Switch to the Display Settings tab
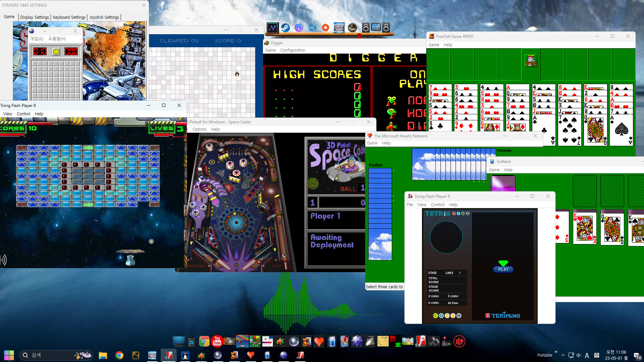644x362 pixels. [x=34, y=17]
